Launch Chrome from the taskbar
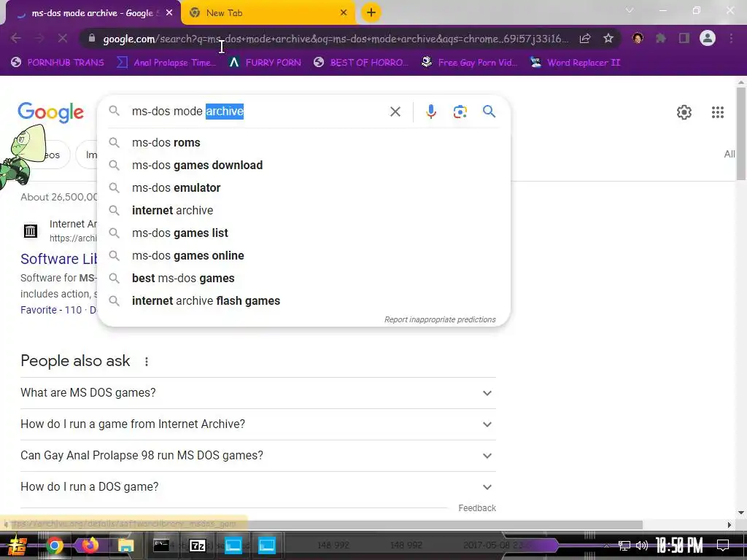Screen dimensions: 747x560 click(54, 545)
